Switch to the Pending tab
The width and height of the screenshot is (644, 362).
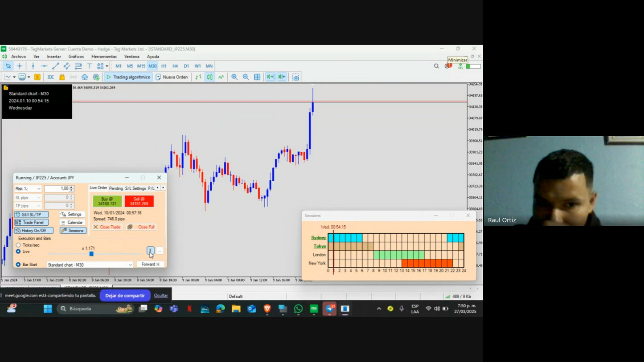click(x=116, y=188)
